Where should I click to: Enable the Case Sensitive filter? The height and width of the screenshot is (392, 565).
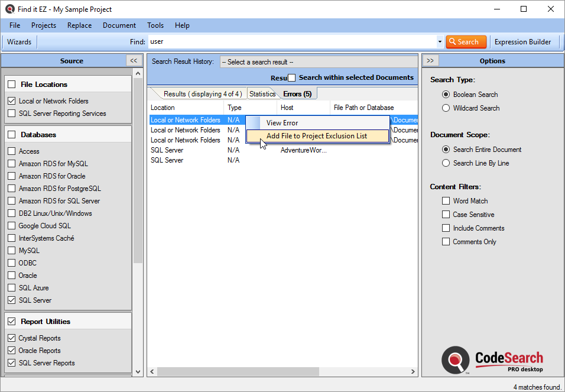(446, 215)
